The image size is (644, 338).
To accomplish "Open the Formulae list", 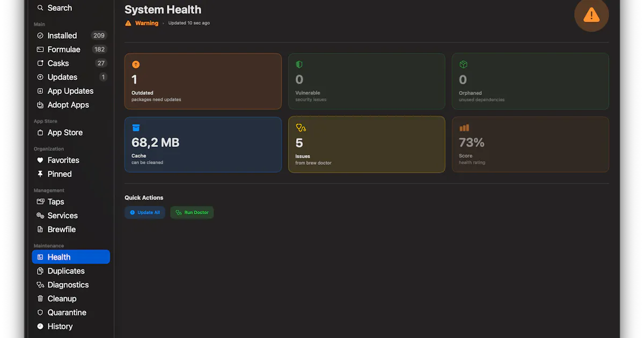I will click(x=71, y=49).
